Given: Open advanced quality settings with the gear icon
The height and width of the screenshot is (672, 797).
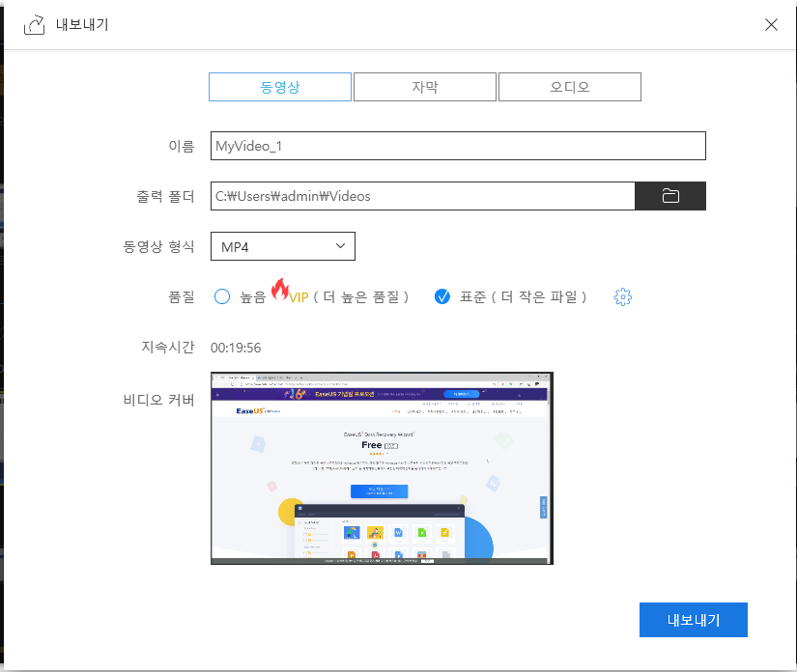Looking at the screenshot, I should 622,296.
